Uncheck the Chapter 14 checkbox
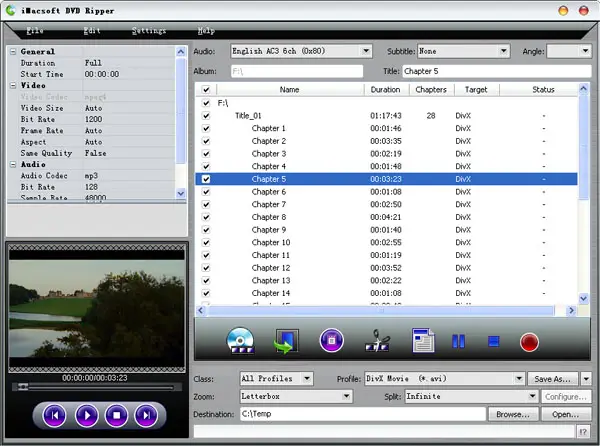600x446 pixels. click(x=206, y=293)
